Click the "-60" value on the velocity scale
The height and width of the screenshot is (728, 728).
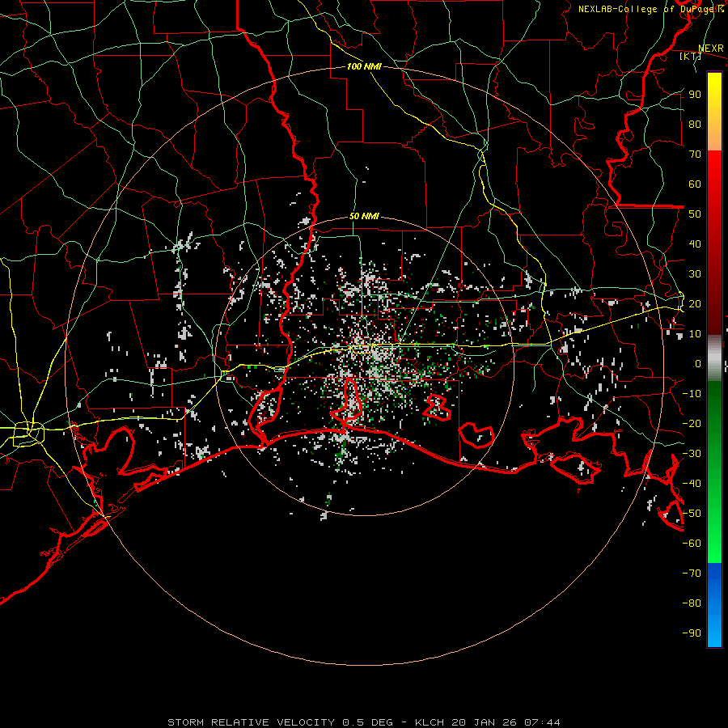(692, 544)
